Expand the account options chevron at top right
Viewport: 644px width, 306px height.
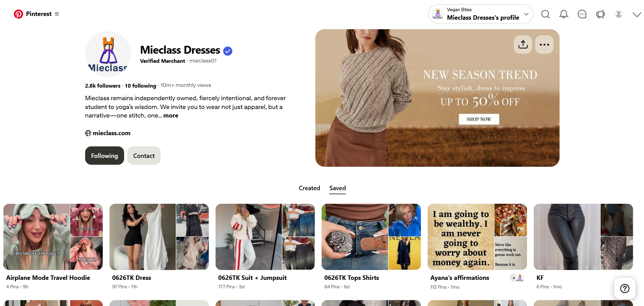point(637,14)
